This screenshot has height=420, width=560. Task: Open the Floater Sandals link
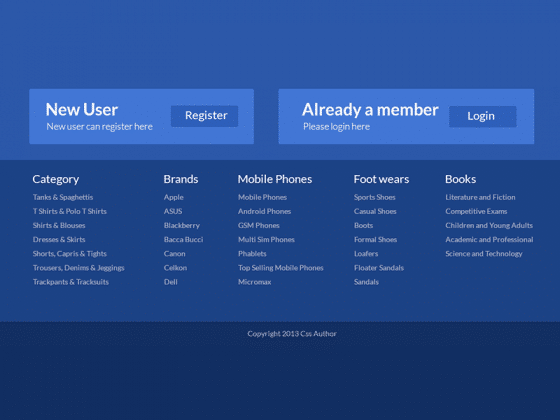(x=379, y=268)
